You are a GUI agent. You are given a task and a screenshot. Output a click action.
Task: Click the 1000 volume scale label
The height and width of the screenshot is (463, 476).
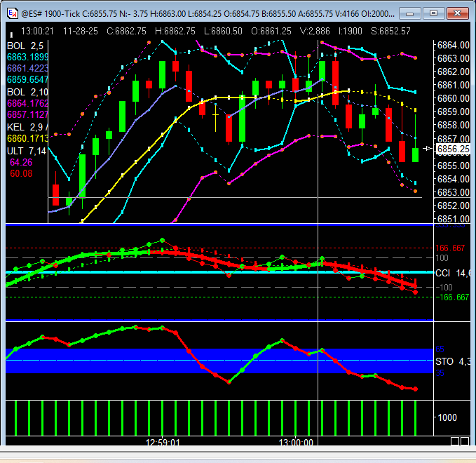[449, 417]
